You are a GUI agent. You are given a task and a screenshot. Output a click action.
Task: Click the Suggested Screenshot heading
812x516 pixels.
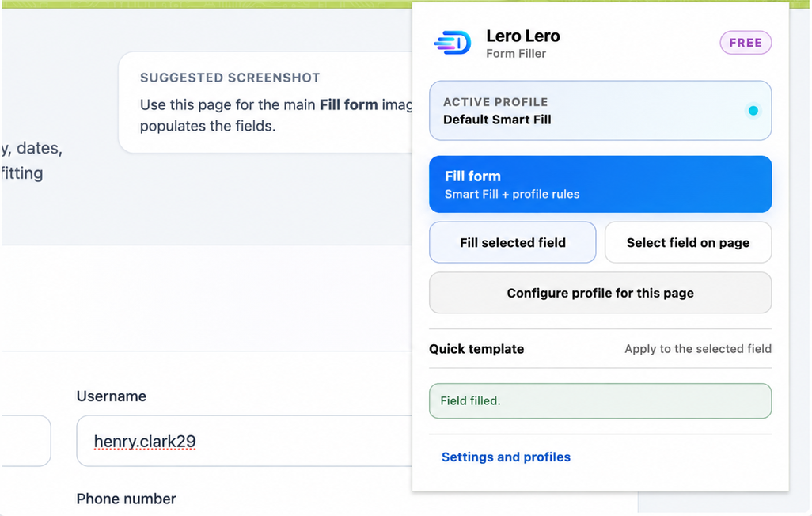coord(230,78)
